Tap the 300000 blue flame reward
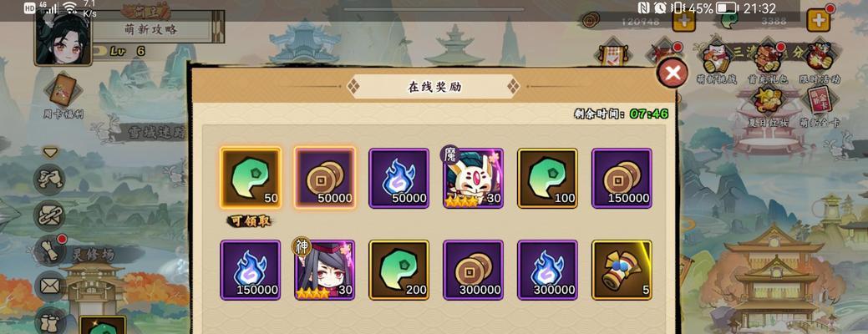The width and height of the screenshot is (868, 334). pyautogui.click(x=547, y=270)
